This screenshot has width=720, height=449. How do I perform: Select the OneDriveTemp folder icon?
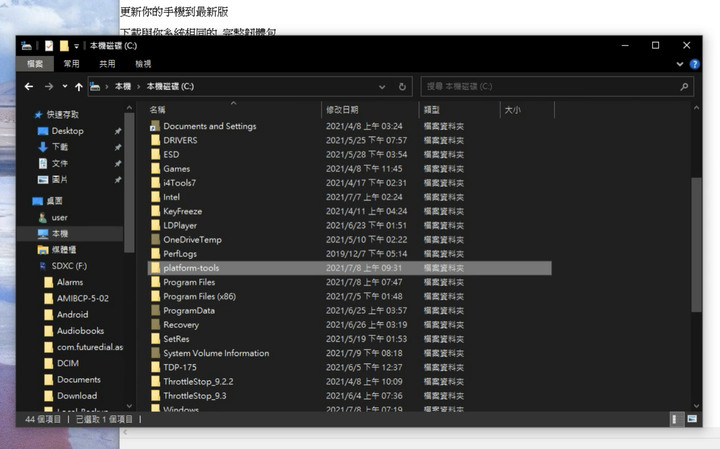pyautogui.click(x=155, y=240)
